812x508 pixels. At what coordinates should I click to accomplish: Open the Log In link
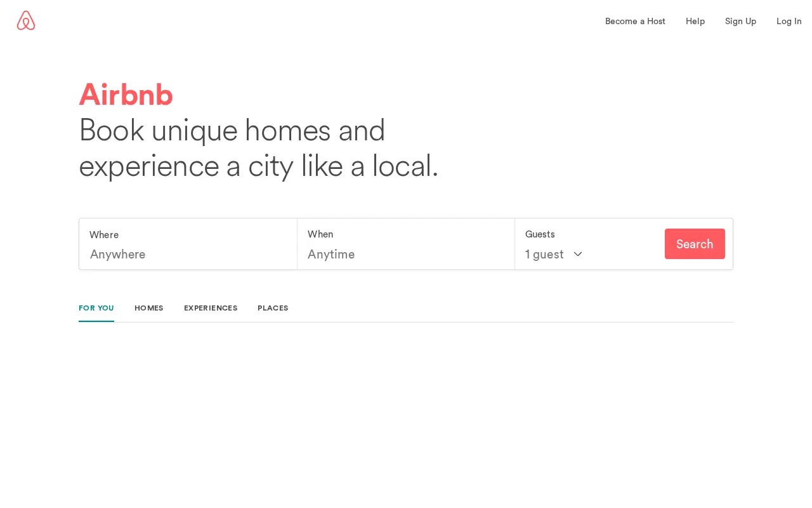coord(789,21)
